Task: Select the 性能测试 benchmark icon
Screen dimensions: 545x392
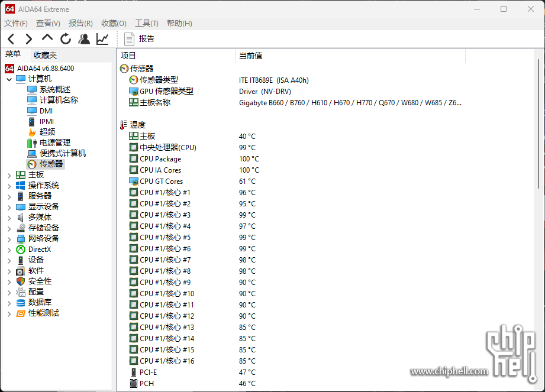Action: [21, 313]
